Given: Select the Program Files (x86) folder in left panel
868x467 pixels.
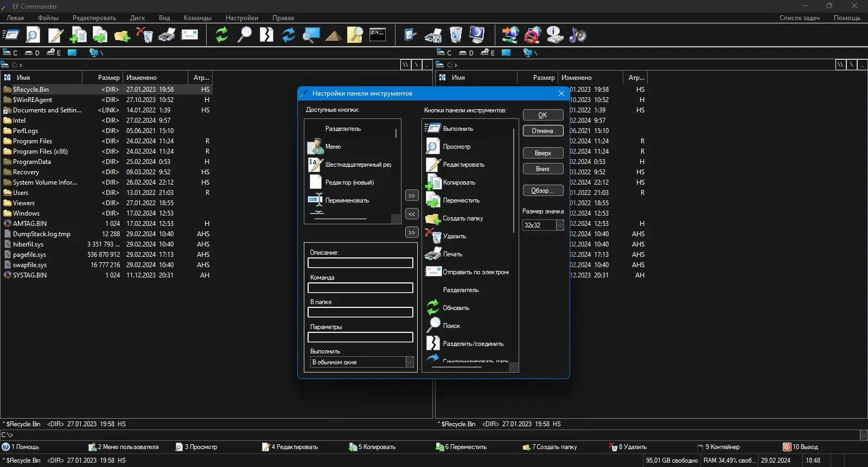Looking at the screenshot, I should pos(40,152).
